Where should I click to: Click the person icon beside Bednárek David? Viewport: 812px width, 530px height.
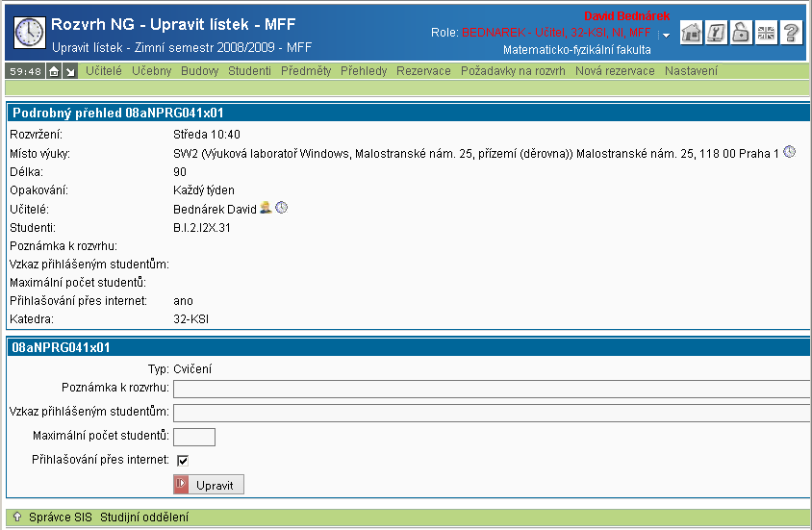[266, 208]
